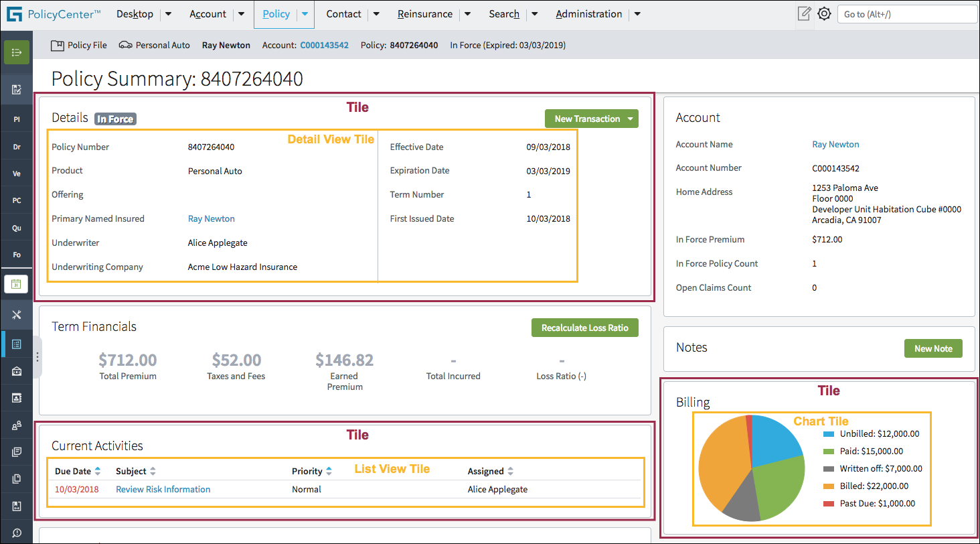Open the settings gear icon

[x=824, y=13]
